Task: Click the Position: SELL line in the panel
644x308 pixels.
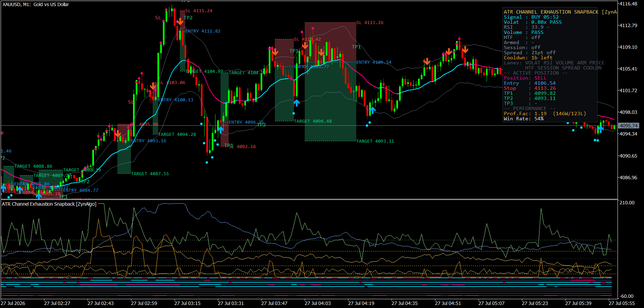Action: pyautogui.click(x=525, y=78)
